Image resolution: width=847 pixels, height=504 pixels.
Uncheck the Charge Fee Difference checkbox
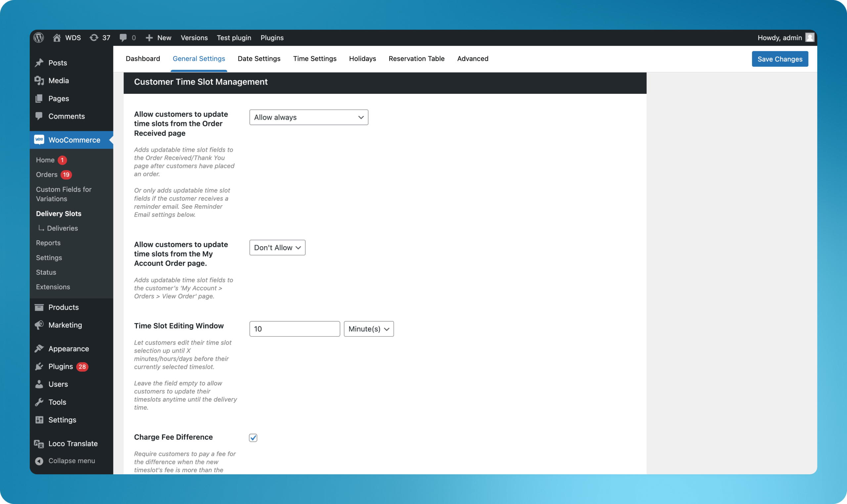pyautogui.click(x=253, y=438)
